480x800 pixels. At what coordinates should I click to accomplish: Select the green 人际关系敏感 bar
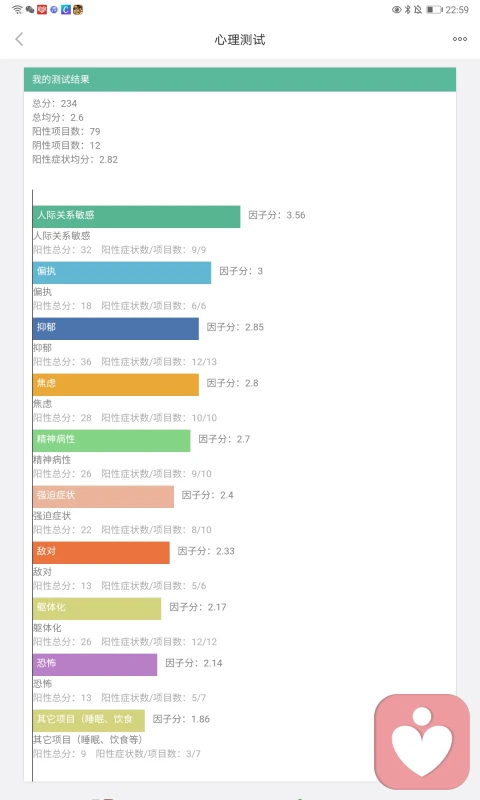136,216
